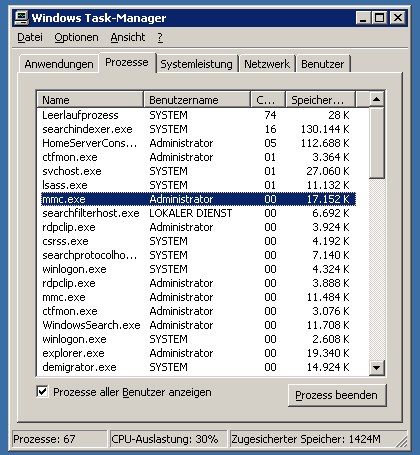The height and width of the screenshot is (455, 420).
Task: Select winlogon.exe with 2.608 K memory
Action: (198, 339)
